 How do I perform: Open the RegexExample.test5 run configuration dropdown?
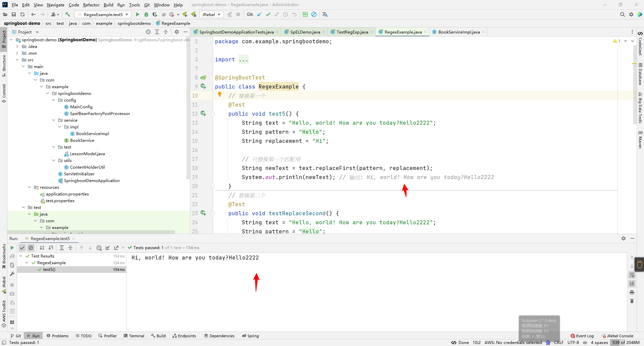pyautogui.click(x=103, y=14)
